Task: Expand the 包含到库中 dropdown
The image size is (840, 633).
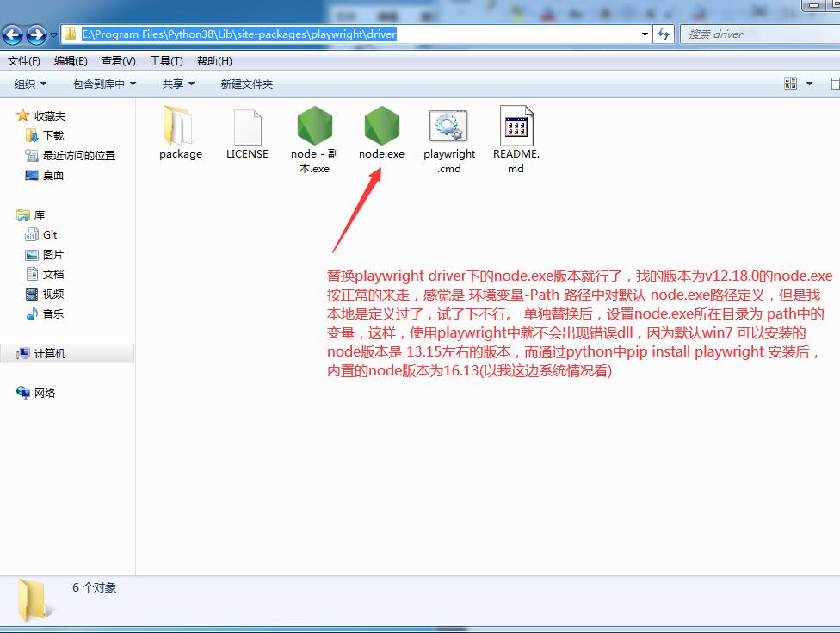Action: pos(104,84)
